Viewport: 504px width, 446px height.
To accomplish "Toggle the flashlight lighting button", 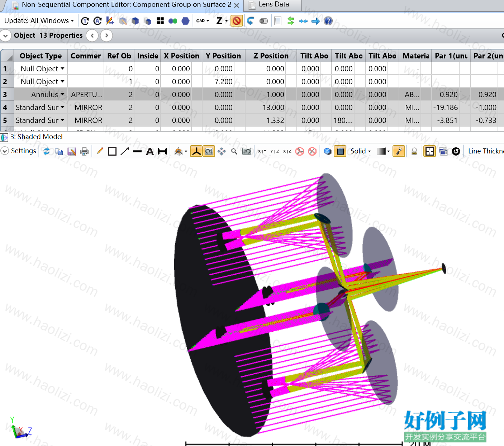I will 399,151.
